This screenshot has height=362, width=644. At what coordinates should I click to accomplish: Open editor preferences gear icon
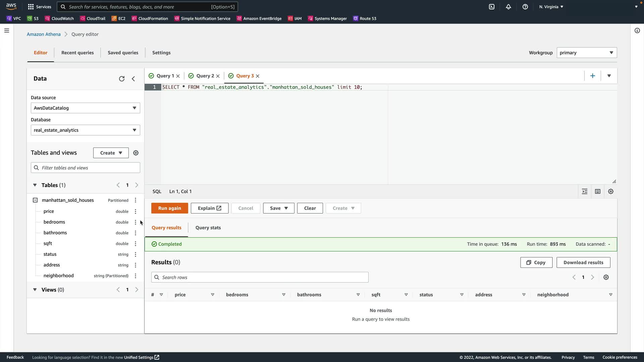(x=611, y=191)
